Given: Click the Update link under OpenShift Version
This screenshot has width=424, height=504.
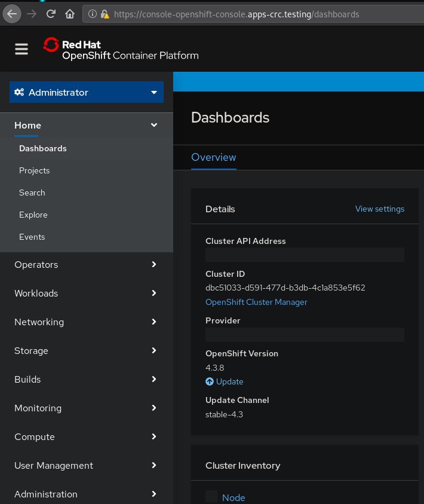Looking at the screenshot, I should coord(229,381).
